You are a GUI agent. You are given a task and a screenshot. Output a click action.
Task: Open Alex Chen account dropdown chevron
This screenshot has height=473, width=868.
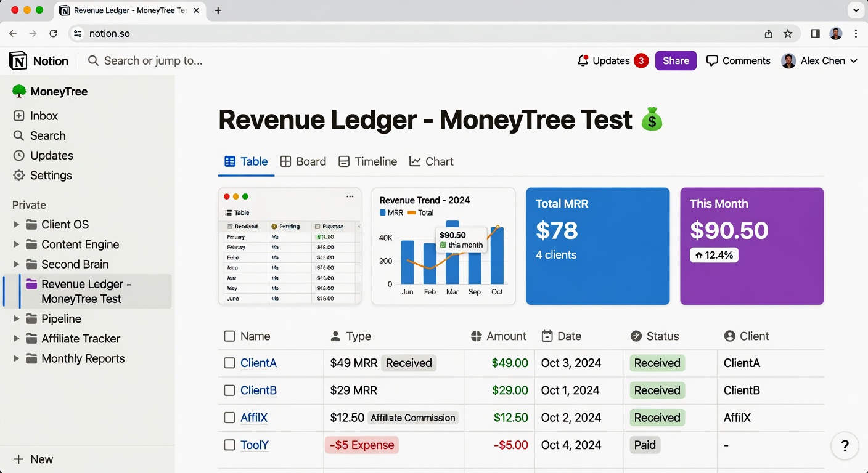(x=854, y=61)
